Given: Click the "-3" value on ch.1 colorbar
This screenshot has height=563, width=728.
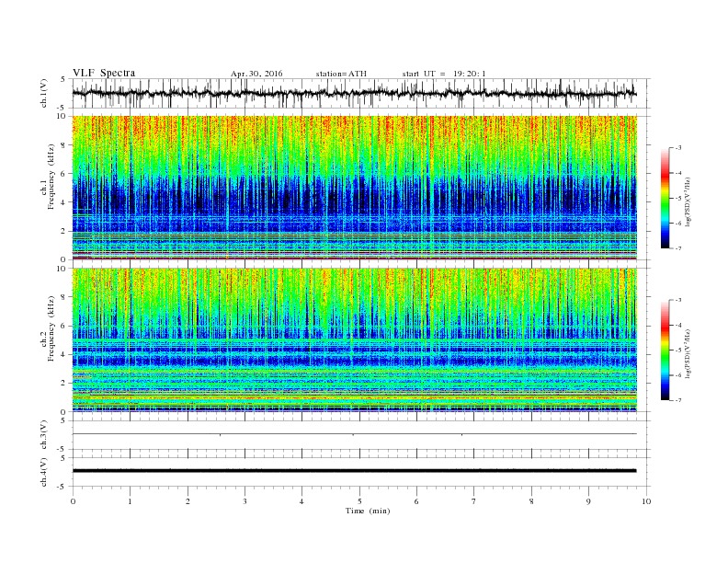Looking at the screenshot, I should click(x=678, y=148).
